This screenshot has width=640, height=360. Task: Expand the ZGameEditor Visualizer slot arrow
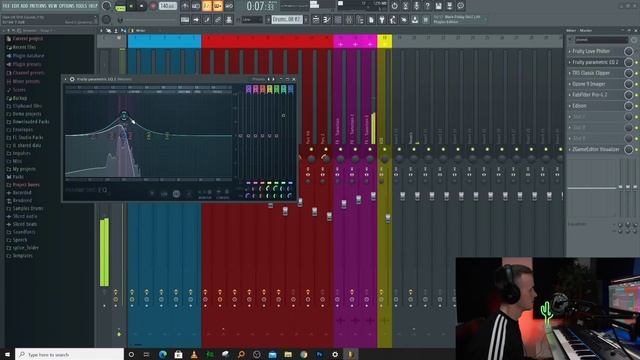570,149
